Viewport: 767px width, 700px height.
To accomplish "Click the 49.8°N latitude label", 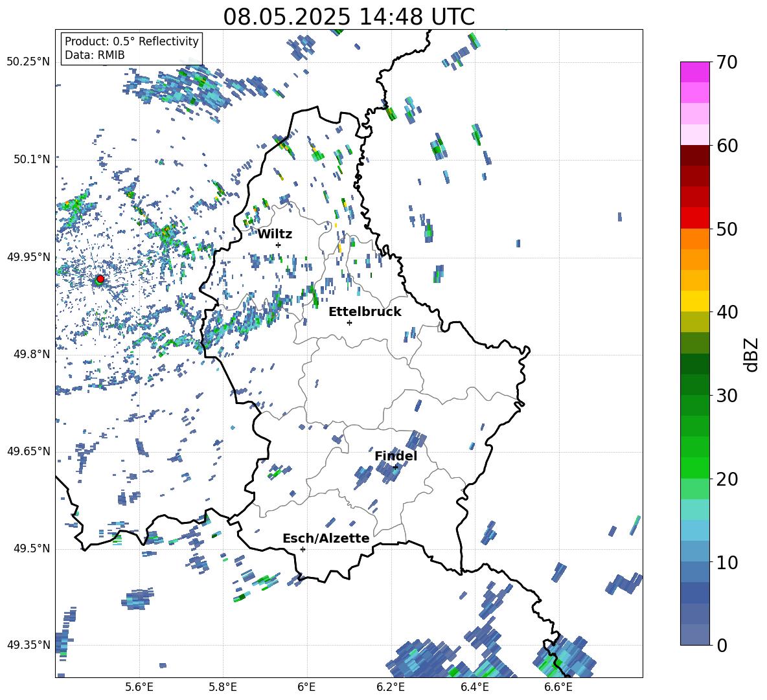I will coord(32,354).
